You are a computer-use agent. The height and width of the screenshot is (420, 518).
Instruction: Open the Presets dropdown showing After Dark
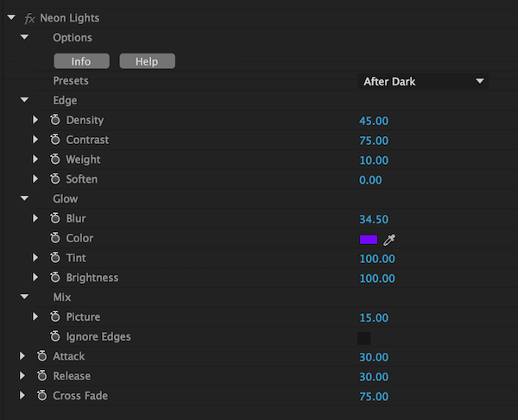[x=423, y=82]
